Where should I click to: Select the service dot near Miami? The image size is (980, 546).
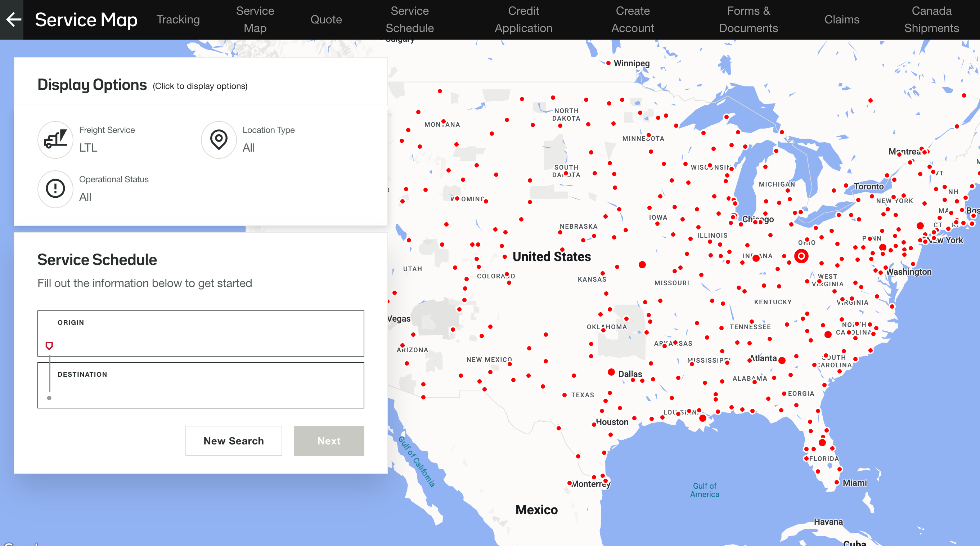[x=836, y=482]
